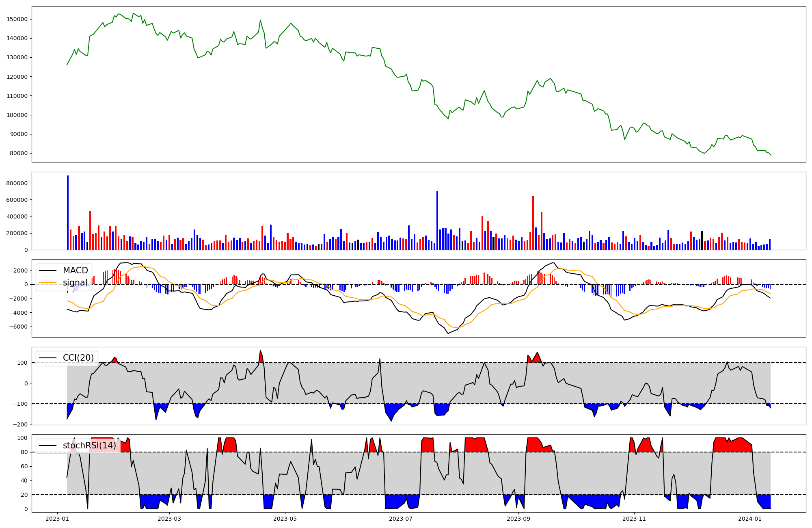This screenshot has height=528, width=812.
Task: Click the tallest red volume bar
Action: click(x=533, y=223)
